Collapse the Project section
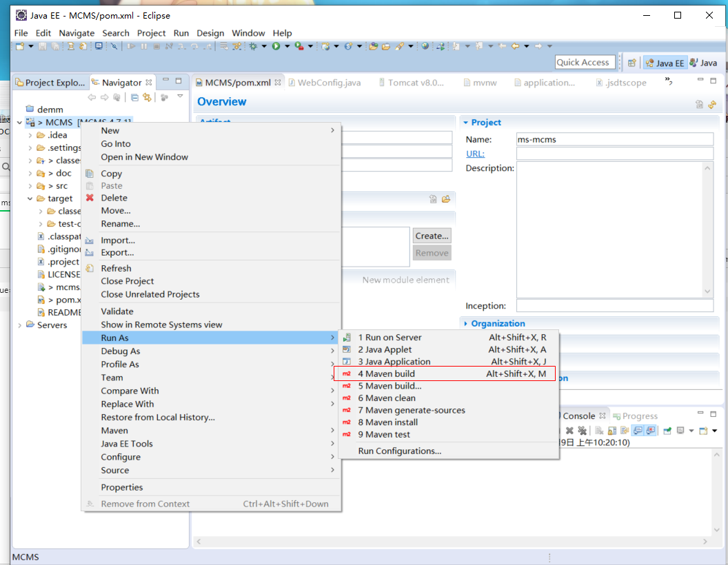Viewport: 728px width, 565px height. coord(465,123)
